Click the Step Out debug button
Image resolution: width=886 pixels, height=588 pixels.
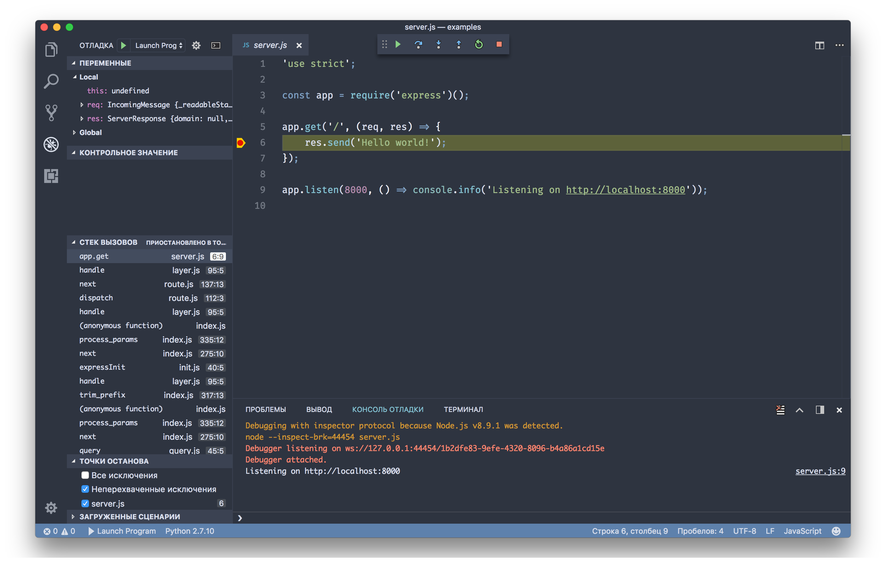(x=458, y=44)
